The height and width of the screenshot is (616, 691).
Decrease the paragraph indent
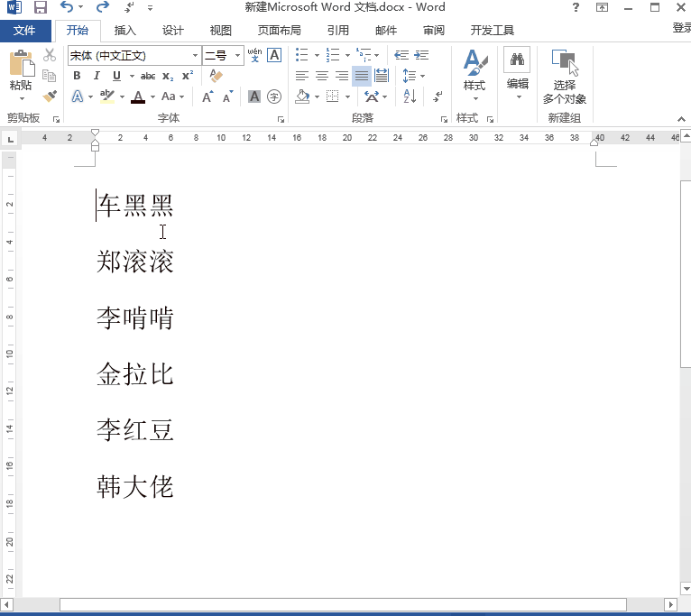point(401,55)
